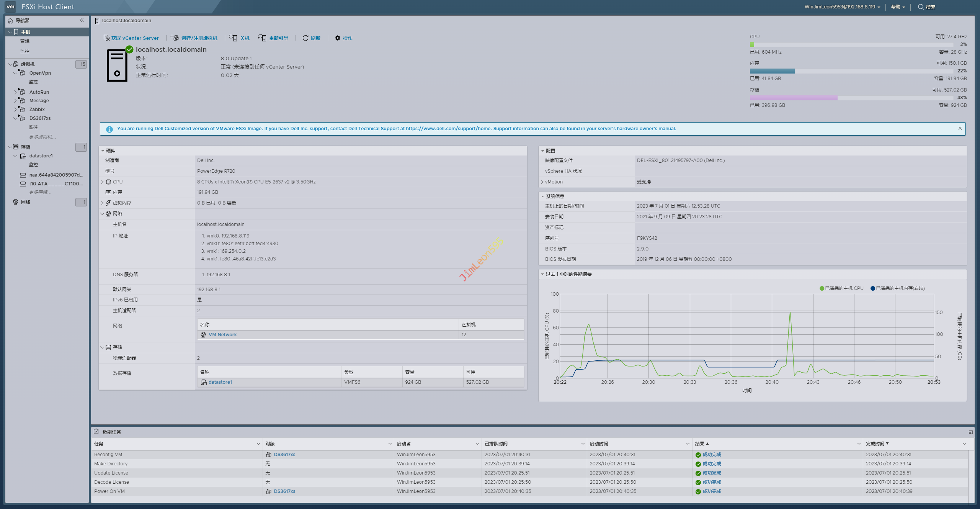
Task: Dismiss the Dell customized image info banner
Action: (x=960, y=129)
